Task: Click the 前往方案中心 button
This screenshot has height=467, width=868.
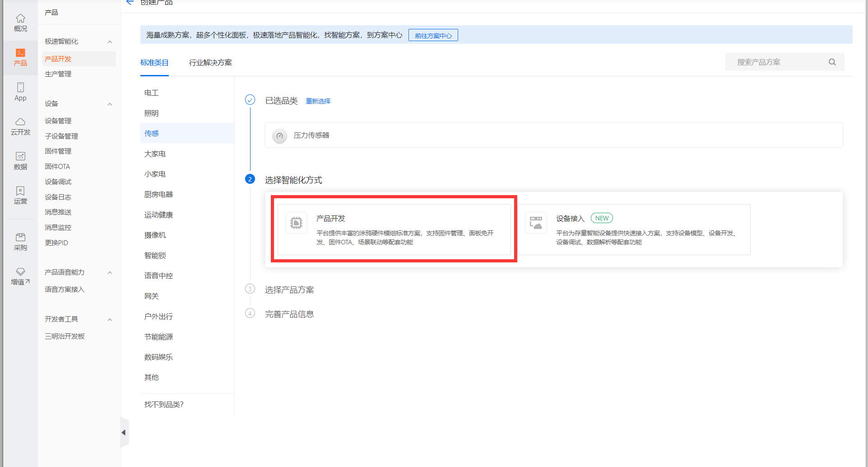Action: [x=432, y=35]
